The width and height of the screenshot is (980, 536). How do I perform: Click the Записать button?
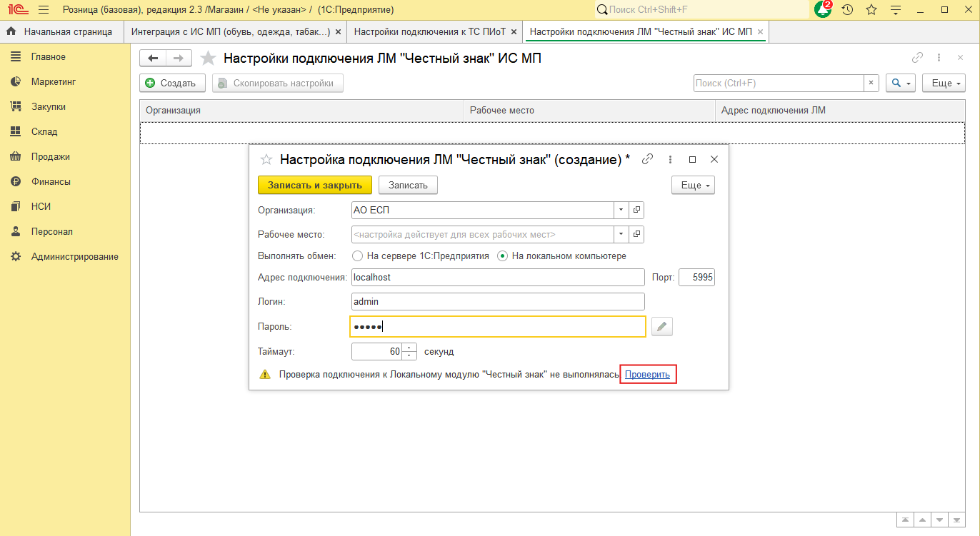click(408, 186)
